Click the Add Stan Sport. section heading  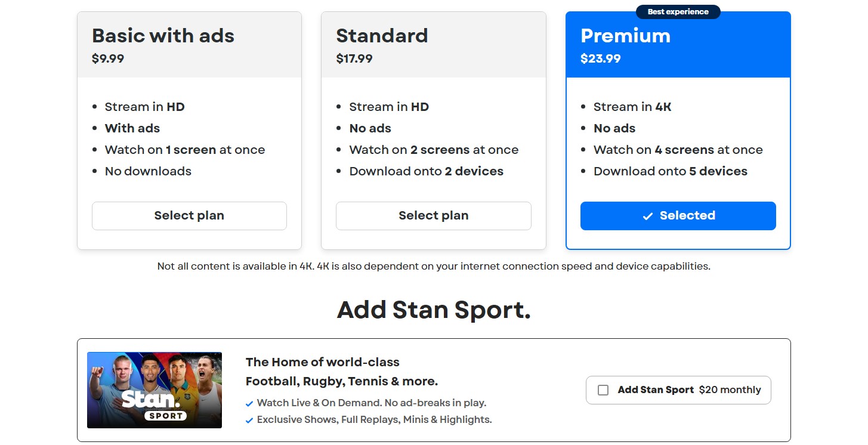434,310
